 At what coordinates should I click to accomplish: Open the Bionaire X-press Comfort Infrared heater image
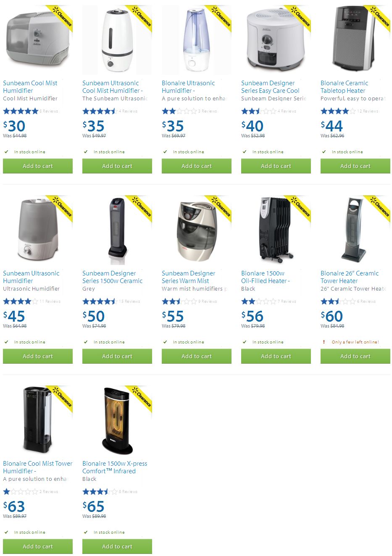(117, 420)
